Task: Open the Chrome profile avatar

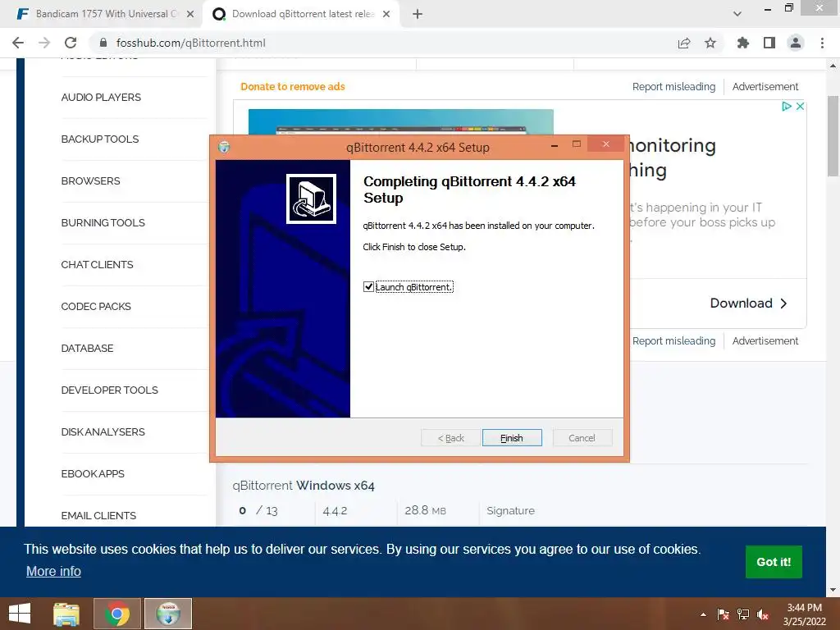Action: click(796, 43)
